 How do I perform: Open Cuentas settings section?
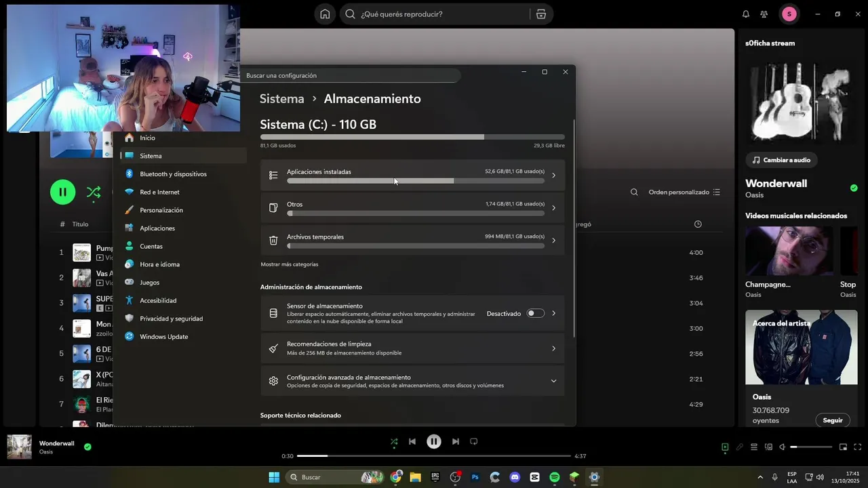point(151,247)
